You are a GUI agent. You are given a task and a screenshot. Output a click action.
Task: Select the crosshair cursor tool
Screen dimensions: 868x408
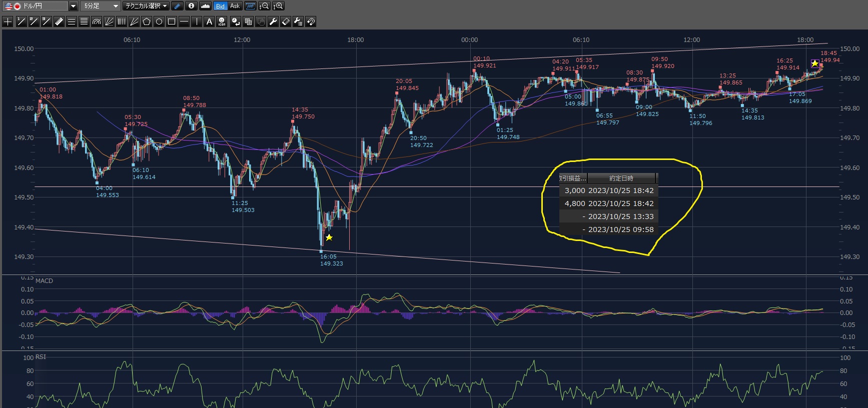pos(8,21)
